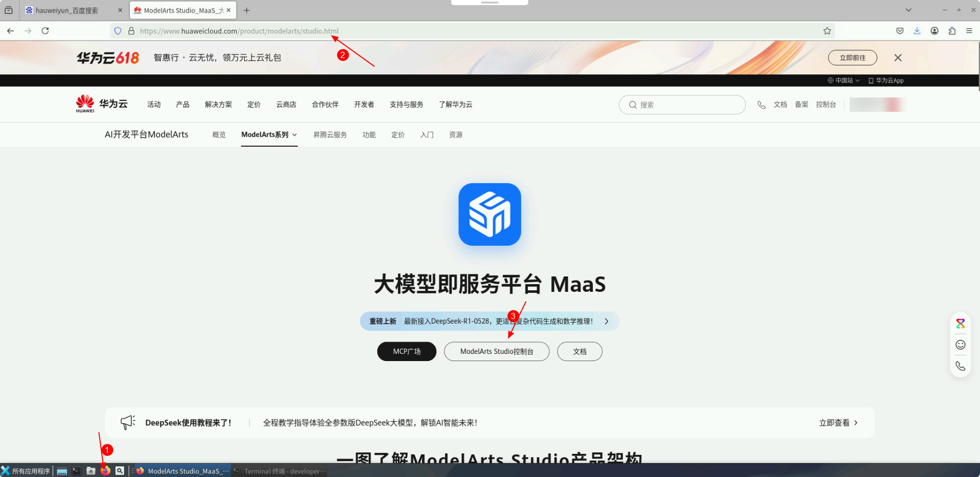Image resolution: width=980 pixels, height=477 pixels.
Task: Open the 定价 top nav menu
Action: pos(254,105)
